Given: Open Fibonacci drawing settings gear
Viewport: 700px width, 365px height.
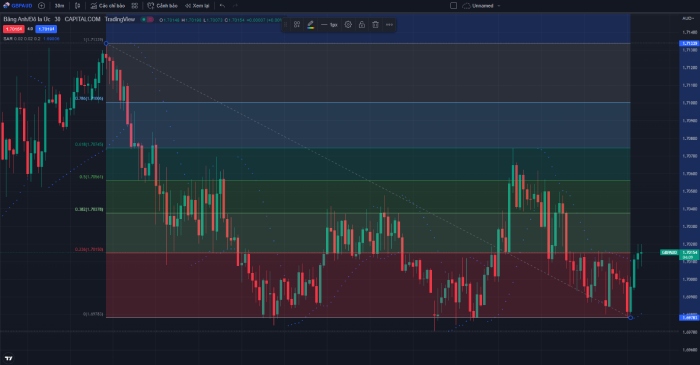Looking at the screenshot, I should pyautogui.click(x=348, y=25).
